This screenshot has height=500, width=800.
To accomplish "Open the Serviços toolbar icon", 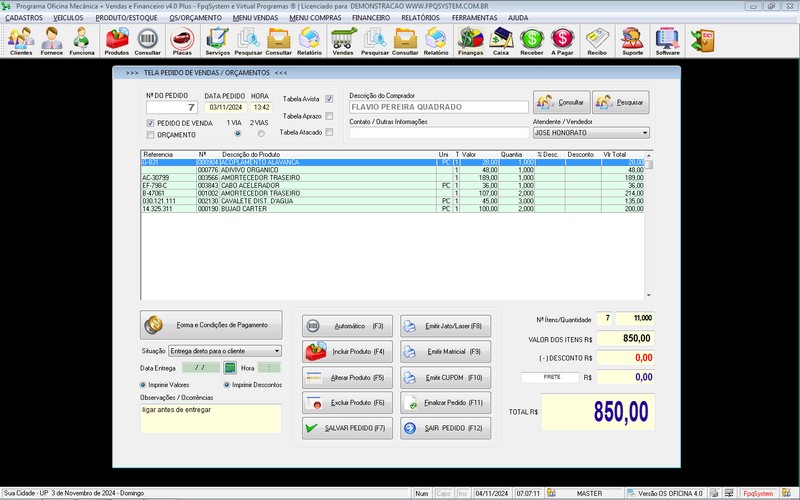I will tap(217, 40).
